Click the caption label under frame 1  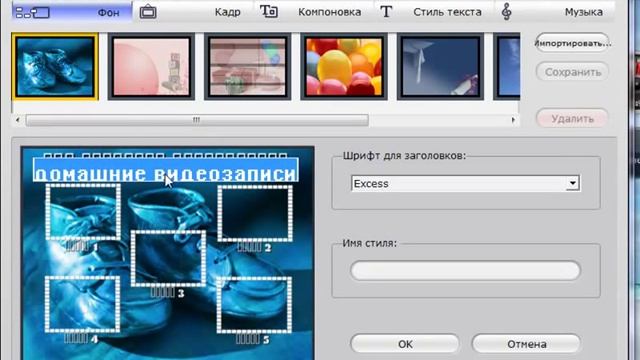coord(81,247)
